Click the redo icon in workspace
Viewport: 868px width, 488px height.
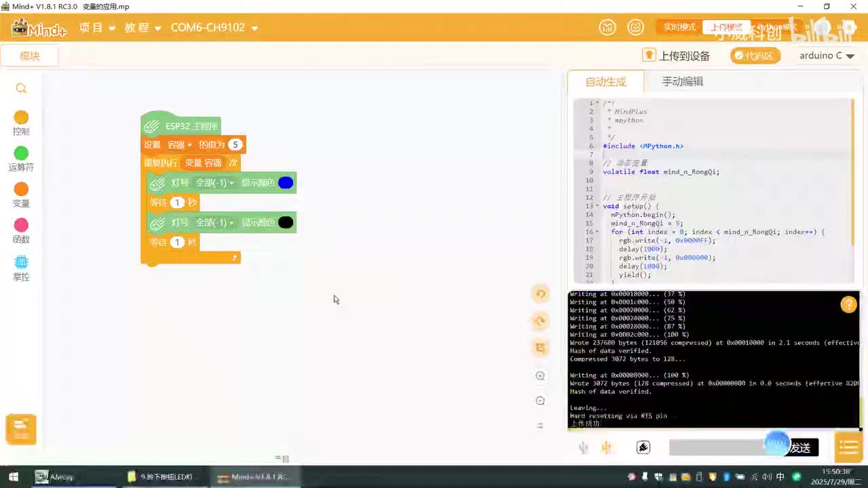click(540, 321)
